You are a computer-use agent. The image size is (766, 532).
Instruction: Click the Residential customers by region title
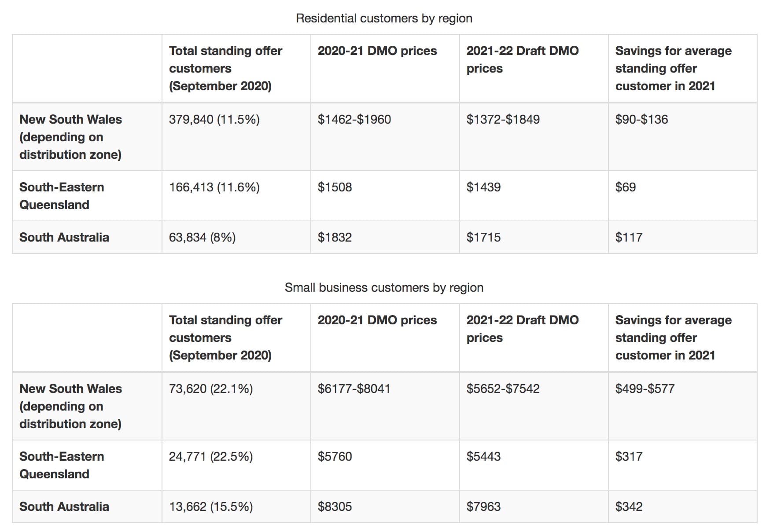[383, 18]
